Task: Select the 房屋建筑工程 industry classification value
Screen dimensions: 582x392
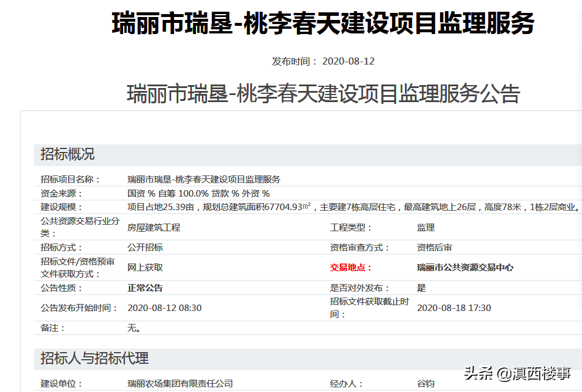Action: pyautogui.click(x=154, y=228)
